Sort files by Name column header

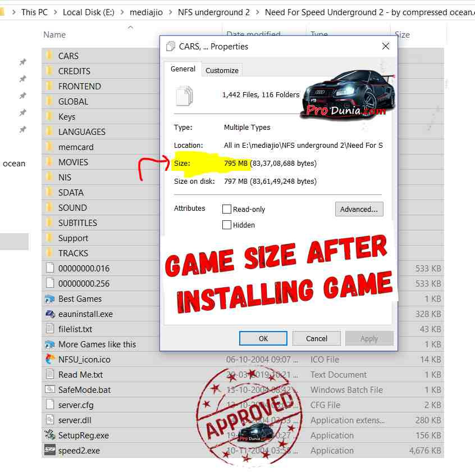click(x=54, y=35)
